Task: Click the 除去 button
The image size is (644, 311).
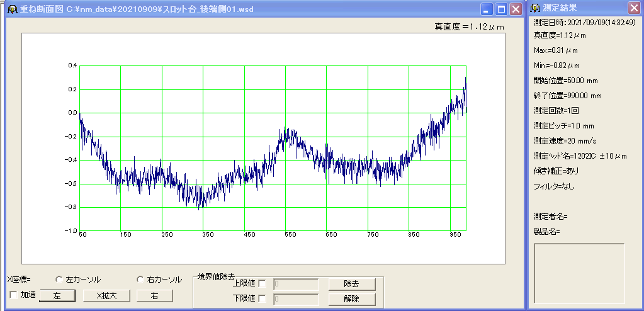Action: tap(351, 284)
